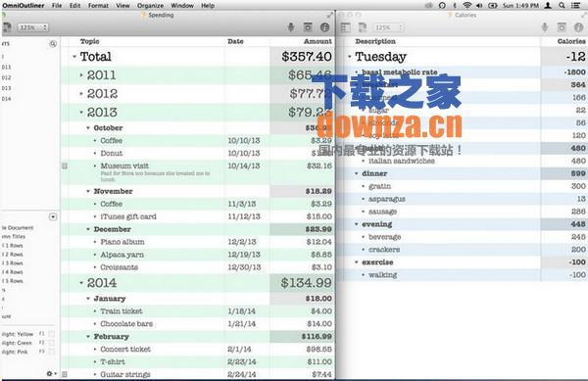Open the styles section popup arrow in sidebar

[53, 216]
